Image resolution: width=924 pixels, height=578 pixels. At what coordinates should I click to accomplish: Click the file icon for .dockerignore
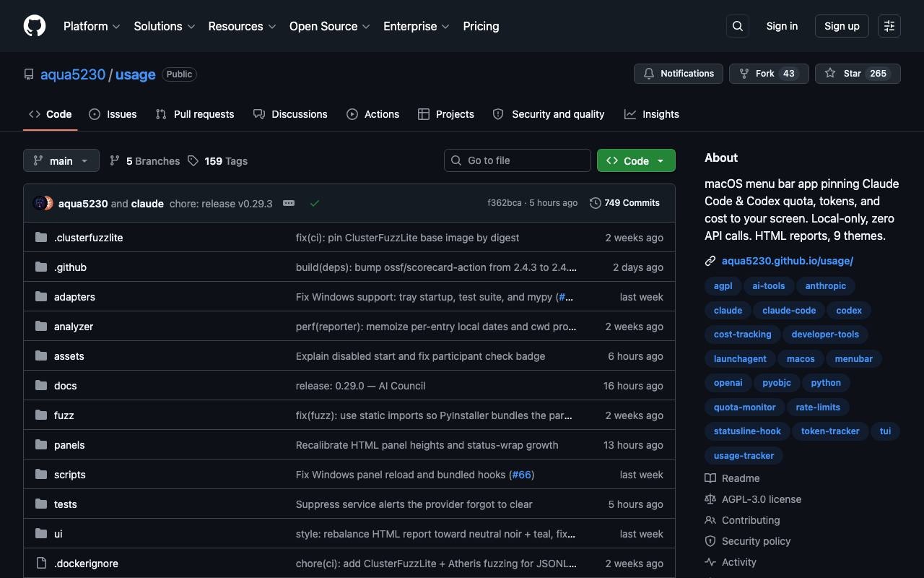41,563
